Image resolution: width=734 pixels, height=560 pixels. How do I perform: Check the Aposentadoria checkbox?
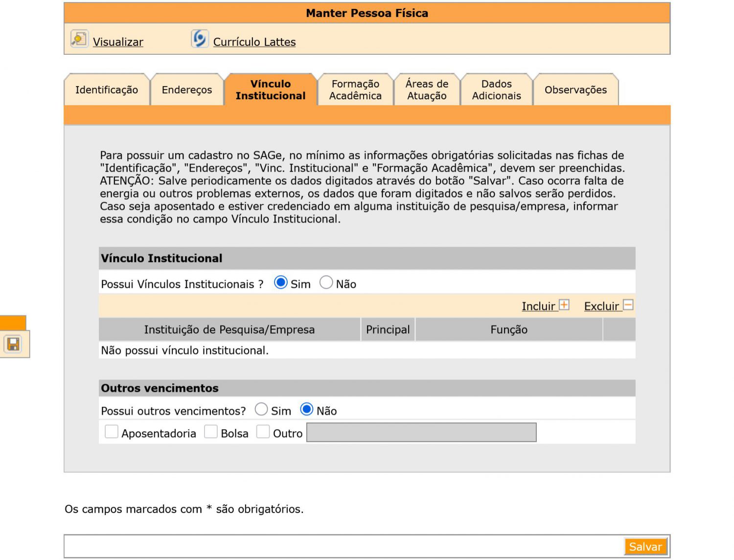[x=112, y=432]
